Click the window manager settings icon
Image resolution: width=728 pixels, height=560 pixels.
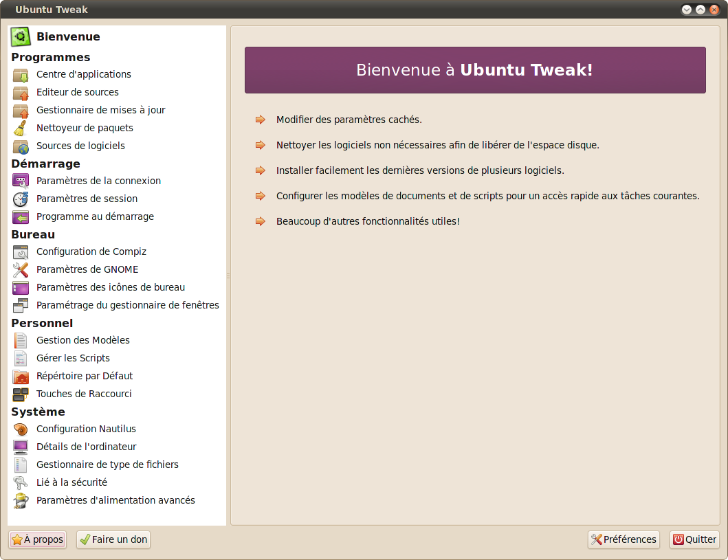[21, 305]
